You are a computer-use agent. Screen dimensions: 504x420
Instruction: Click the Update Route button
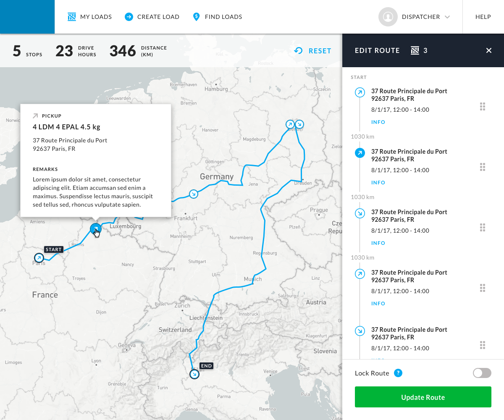tap(423, 397)
